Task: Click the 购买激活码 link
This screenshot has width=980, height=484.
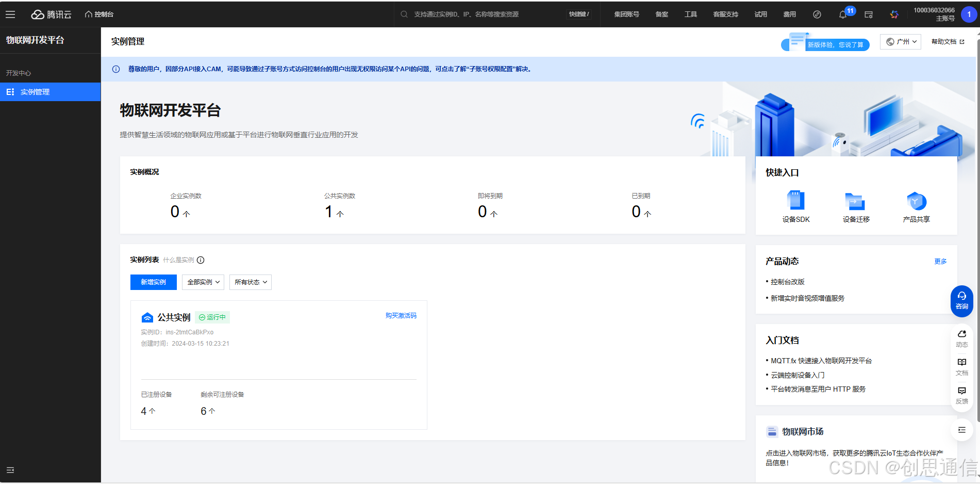Action: pos(401,316)
